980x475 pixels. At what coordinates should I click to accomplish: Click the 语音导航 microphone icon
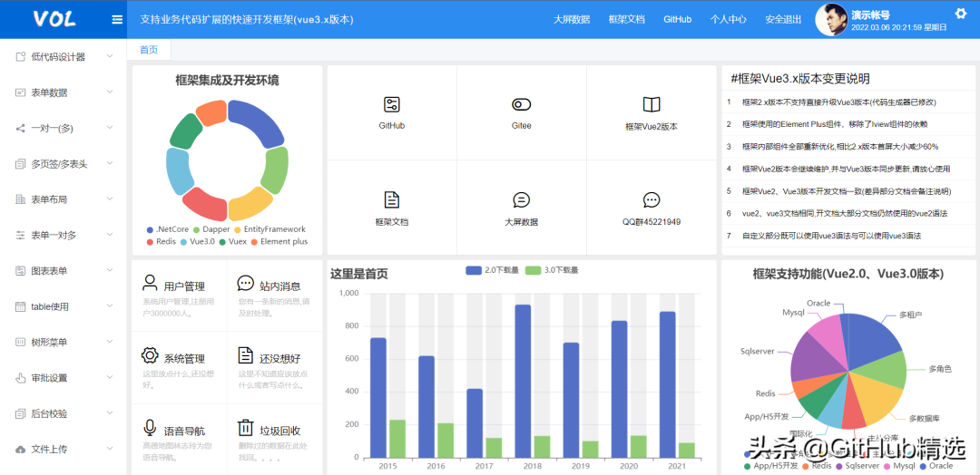click(151, 427)
